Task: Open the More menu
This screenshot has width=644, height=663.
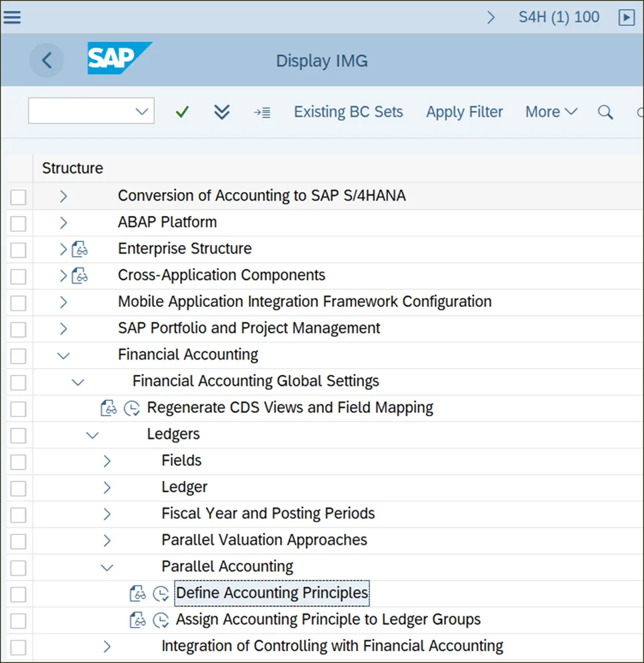Action: [551, 112]
